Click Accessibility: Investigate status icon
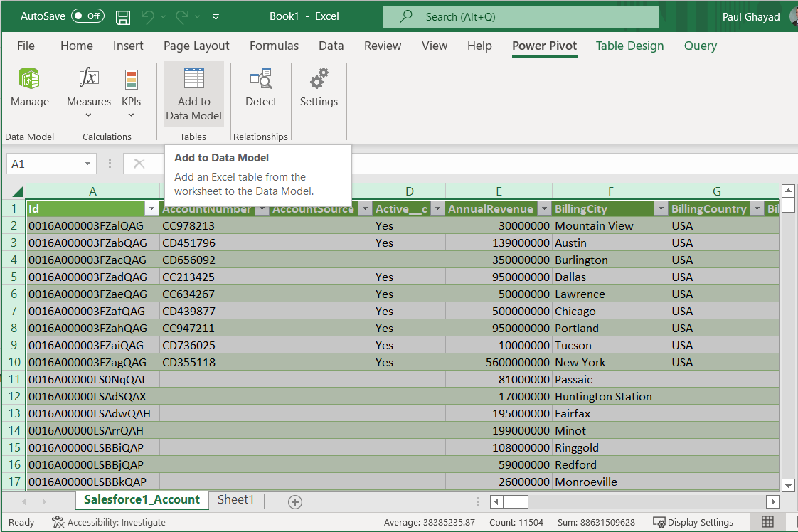The width and height of the screenshot is (798, 532). tap(58, 522)
